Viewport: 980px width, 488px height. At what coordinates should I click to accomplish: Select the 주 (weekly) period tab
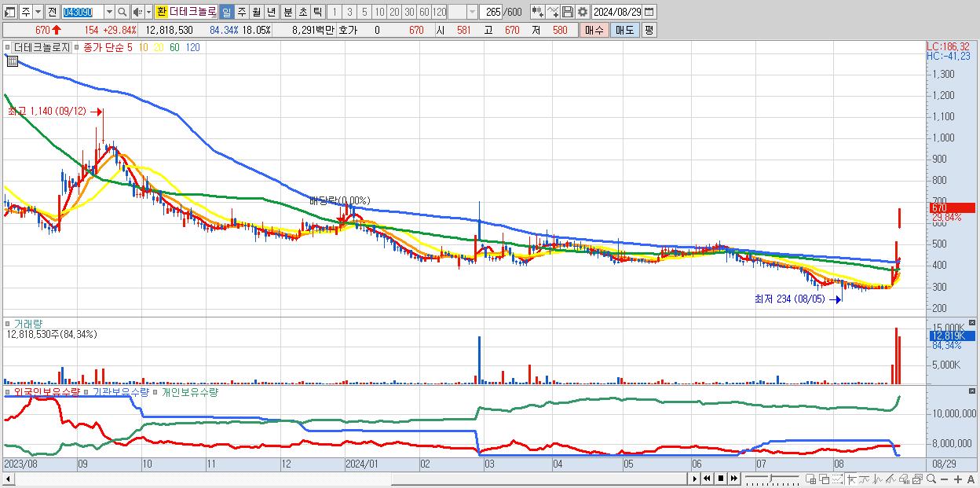coord(241,12)
